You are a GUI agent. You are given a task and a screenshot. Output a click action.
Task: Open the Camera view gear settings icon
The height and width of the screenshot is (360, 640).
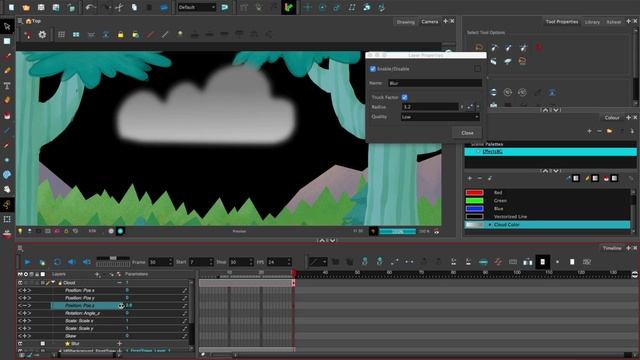pyautogui.click(x=42, y=35)
